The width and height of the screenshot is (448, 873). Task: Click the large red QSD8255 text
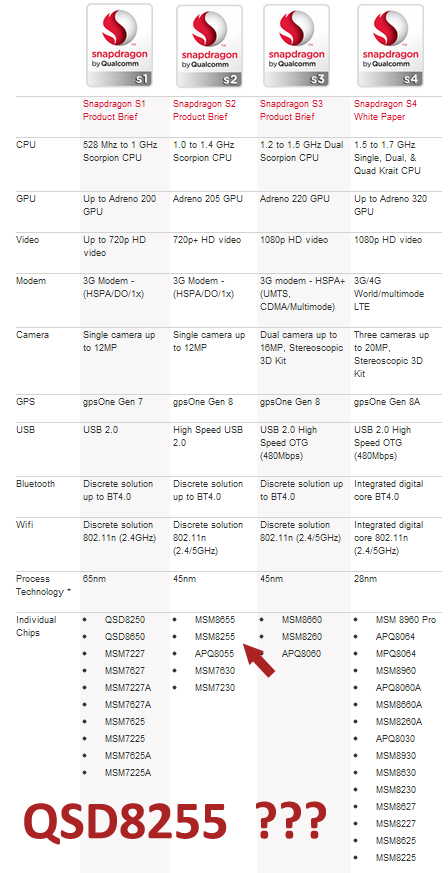point(125,820)
